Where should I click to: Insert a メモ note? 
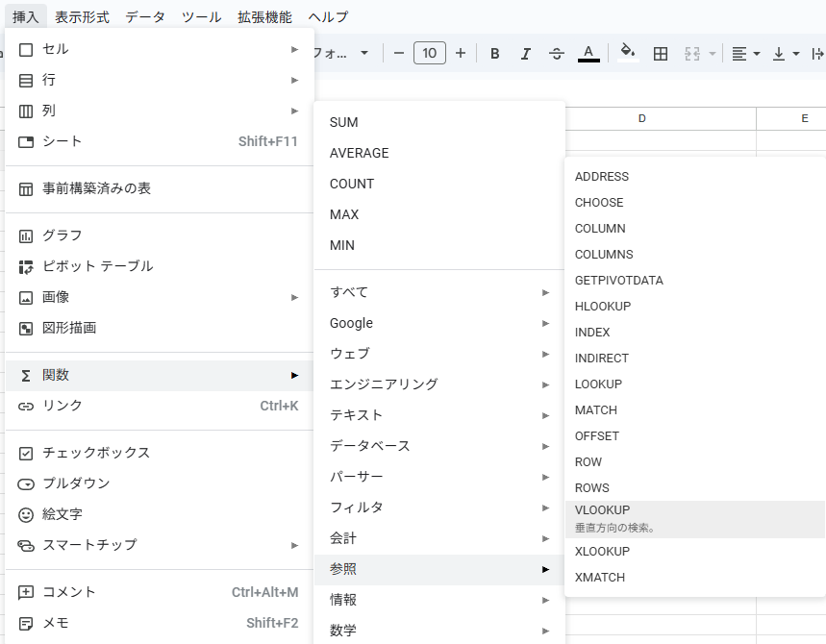point(159,623)
